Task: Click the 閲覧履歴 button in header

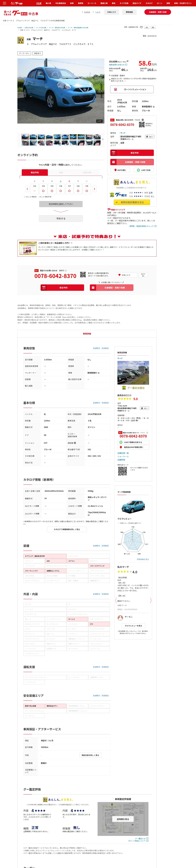Action: tap(129, 12)
